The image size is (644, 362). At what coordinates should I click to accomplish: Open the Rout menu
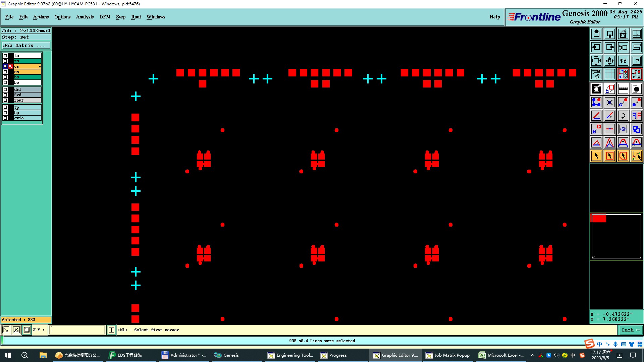click(136, 17)
